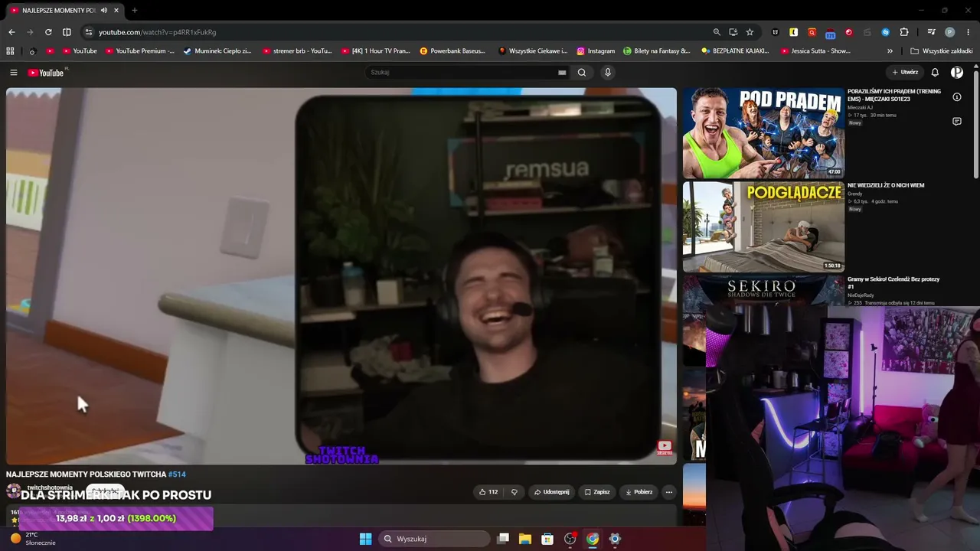Open the Extensions puzzle menu
Image resolution: width=980 pixels, height=551 pixels.
[x=904, y=32]
